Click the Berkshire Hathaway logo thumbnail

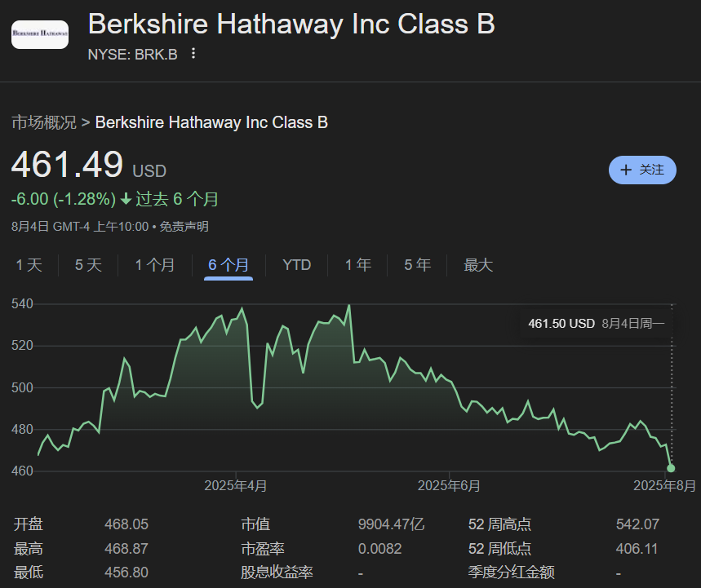point(40,35)
